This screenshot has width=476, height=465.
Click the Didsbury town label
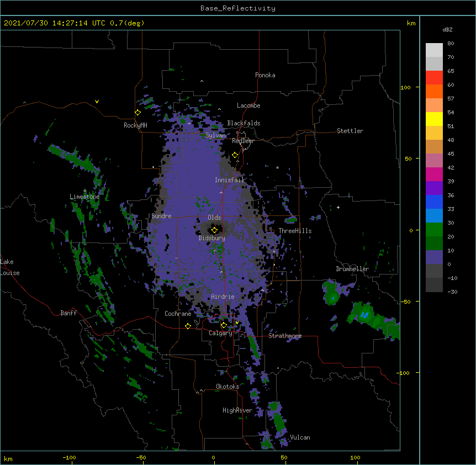[212, 238]
